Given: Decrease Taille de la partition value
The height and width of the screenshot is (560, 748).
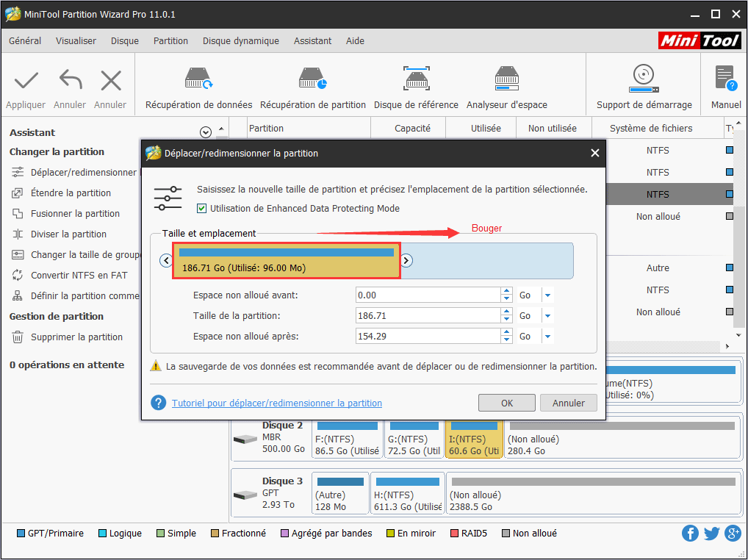Looking at the screenshot, I should (506, 320).
